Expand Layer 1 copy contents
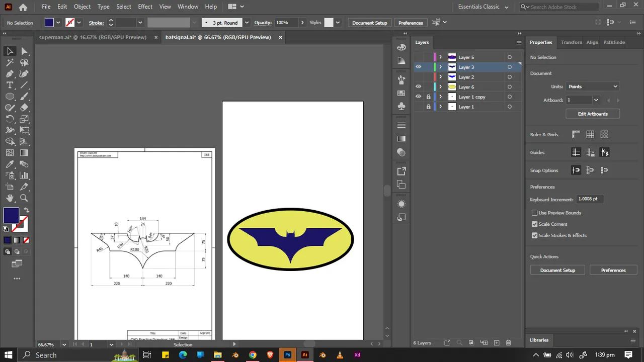Screen dimensions: 644x362 [440, 97]
